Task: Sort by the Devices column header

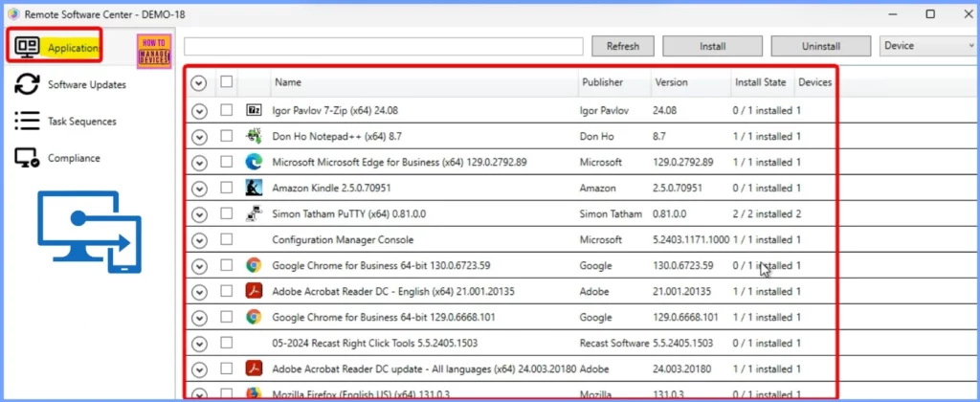Action: point(815,82)
